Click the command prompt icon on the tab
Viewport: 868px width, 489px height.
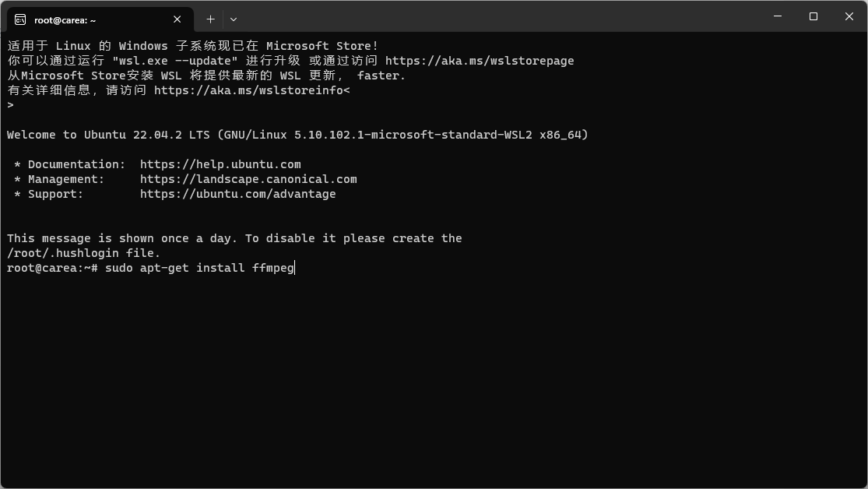19,19
